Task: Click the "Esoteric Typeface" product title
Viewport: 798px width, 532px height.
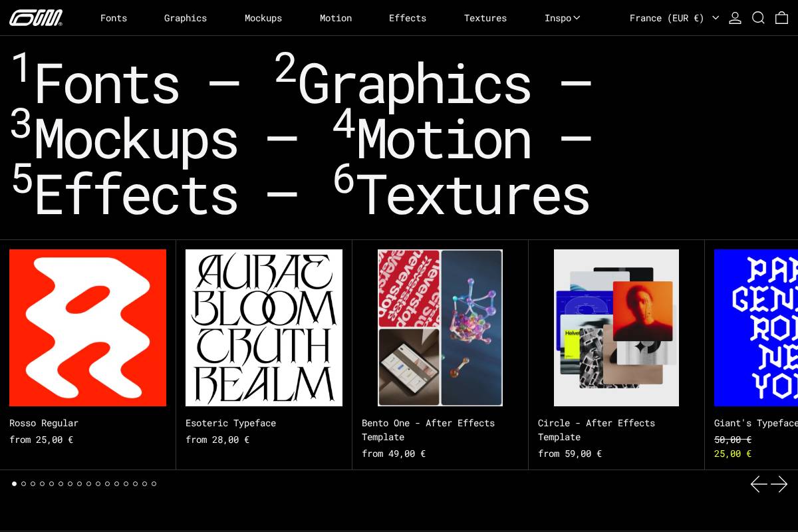Action: tap(231, 423)
